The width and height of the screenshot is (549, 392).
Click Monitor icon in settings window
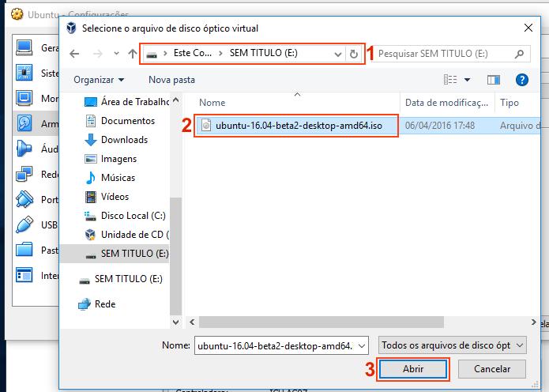24,98
